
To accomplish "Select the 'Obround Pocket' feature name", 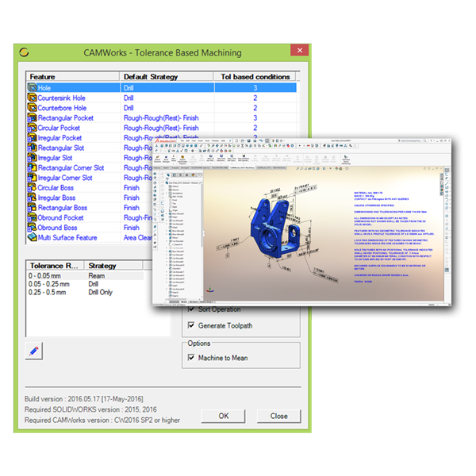I will (x=60, y=217).
